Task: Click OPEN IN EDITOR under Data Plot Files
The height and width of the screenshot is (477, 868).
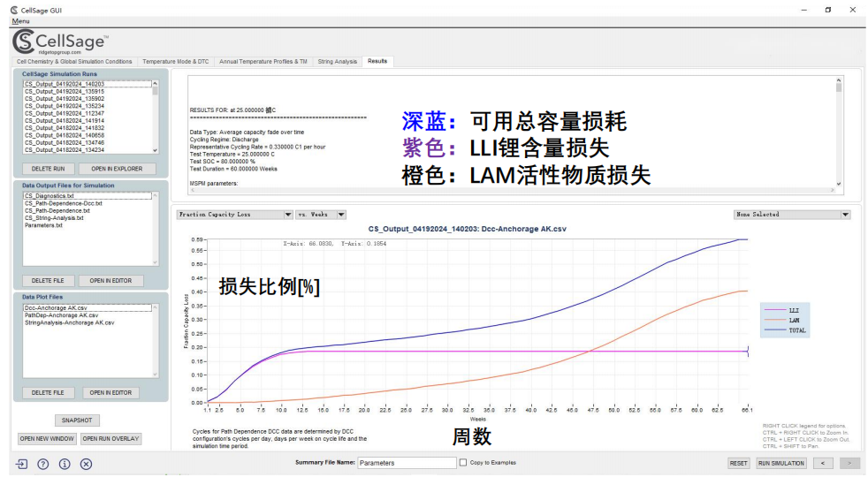Action: tap(110, 393)
